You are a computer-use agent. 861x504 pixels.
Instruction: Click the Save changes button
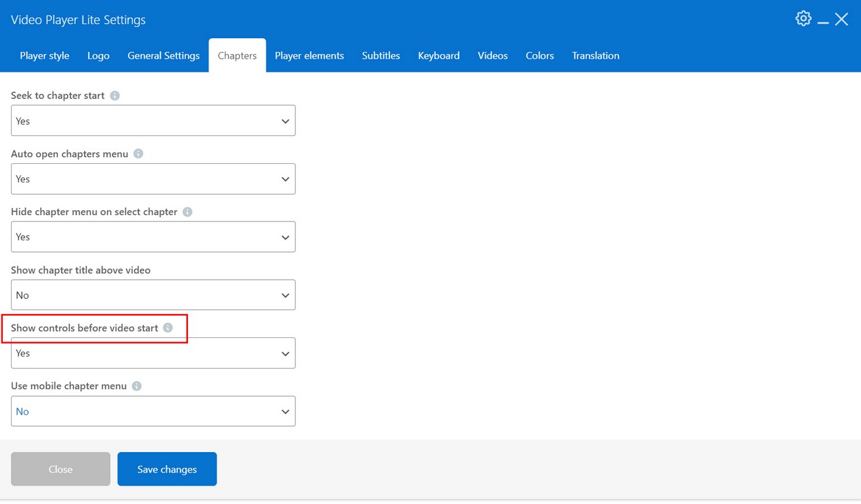(167, 469)
